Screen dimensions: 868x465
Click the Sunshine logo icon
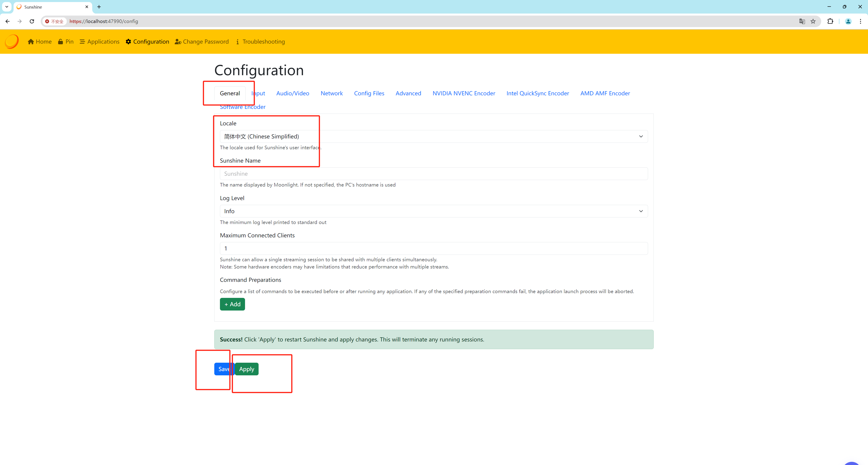point(12,41)
